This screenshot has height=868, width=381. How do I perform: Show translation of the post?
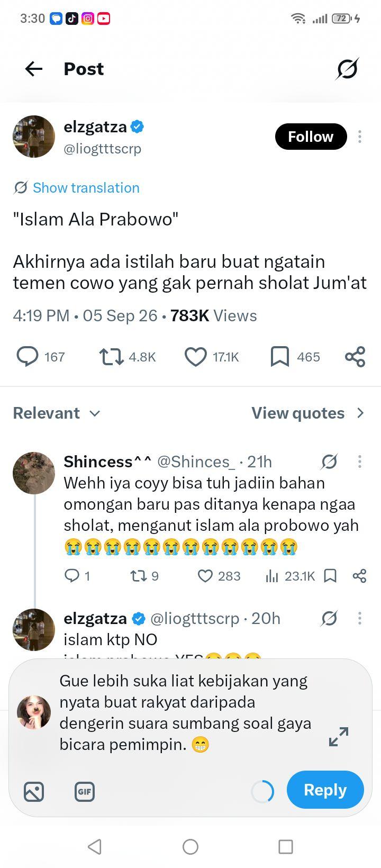pyautogui.click(x=77, y=187)
